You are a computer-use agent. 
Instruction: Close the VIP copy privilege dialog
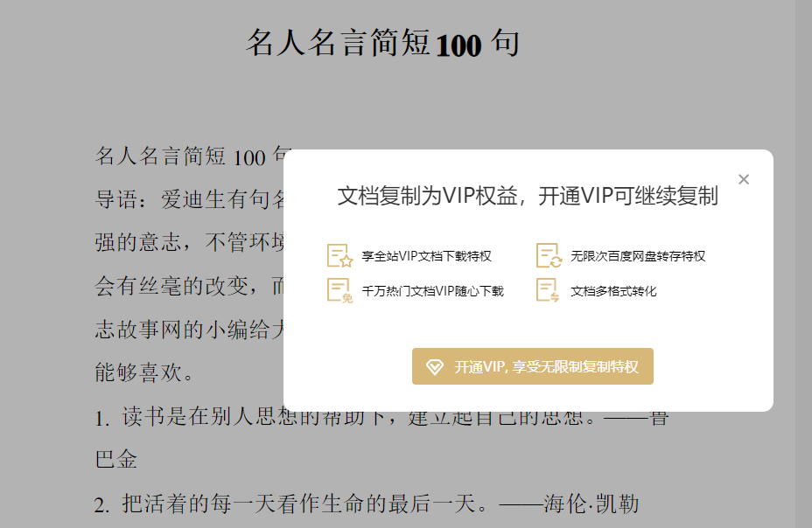pyautogui.click(x=744, y=179)
